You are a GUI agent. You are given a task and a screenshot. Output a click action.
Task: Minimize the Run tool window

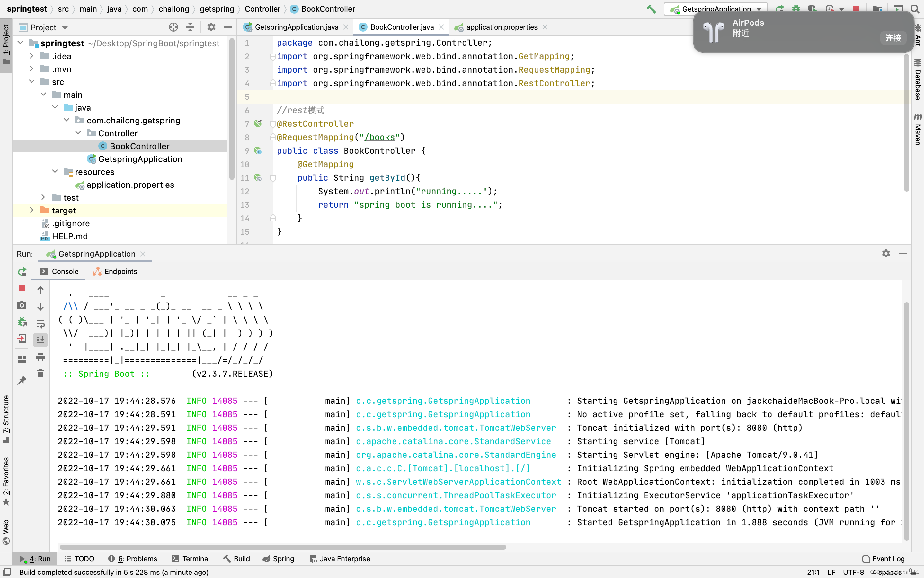coord(902,253)
